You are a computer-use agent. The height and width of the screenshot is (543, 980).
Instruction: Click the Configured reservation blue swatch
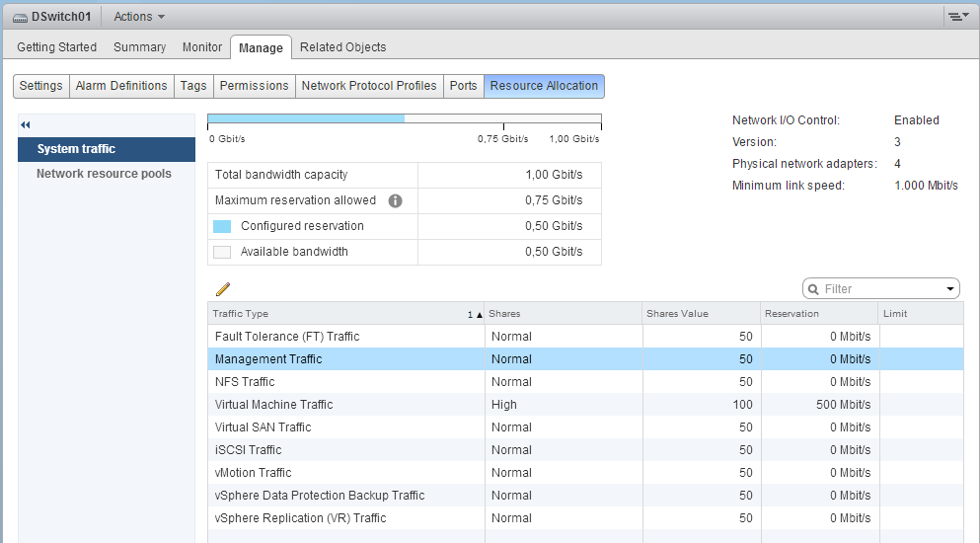click(x=222, y=226)
